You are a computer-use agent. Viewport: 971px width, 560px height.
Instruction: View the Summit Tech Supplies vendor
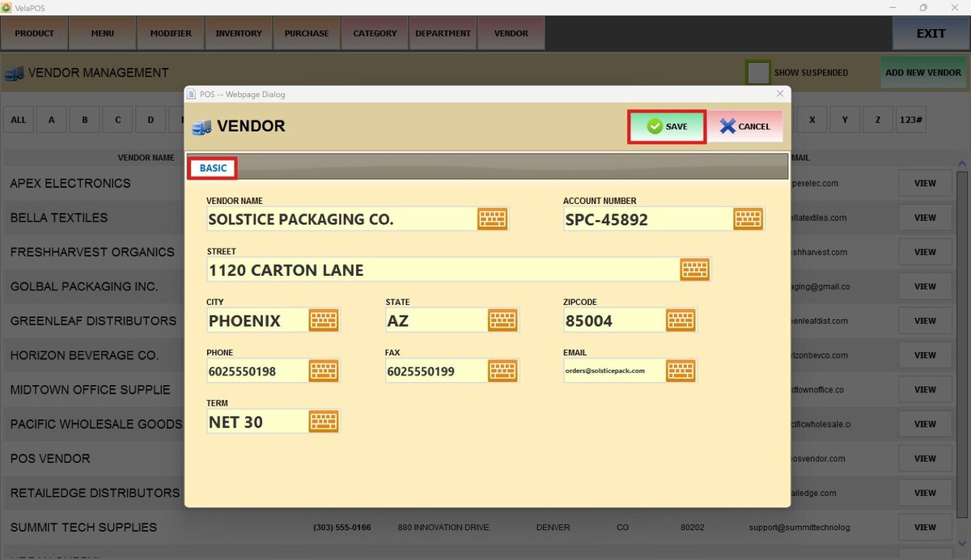tap(925, 527)
